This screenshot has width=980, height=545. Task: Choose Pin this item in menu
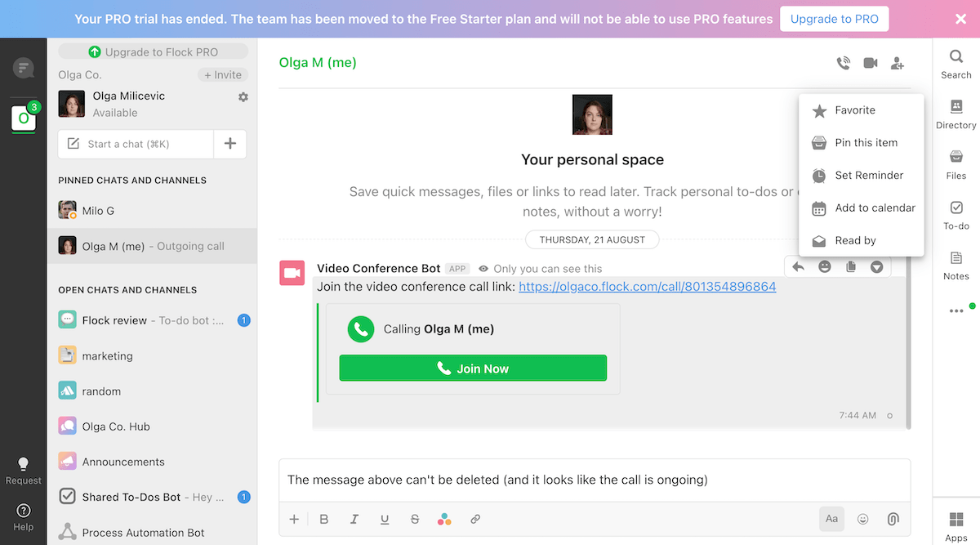[x=865, y=143]
